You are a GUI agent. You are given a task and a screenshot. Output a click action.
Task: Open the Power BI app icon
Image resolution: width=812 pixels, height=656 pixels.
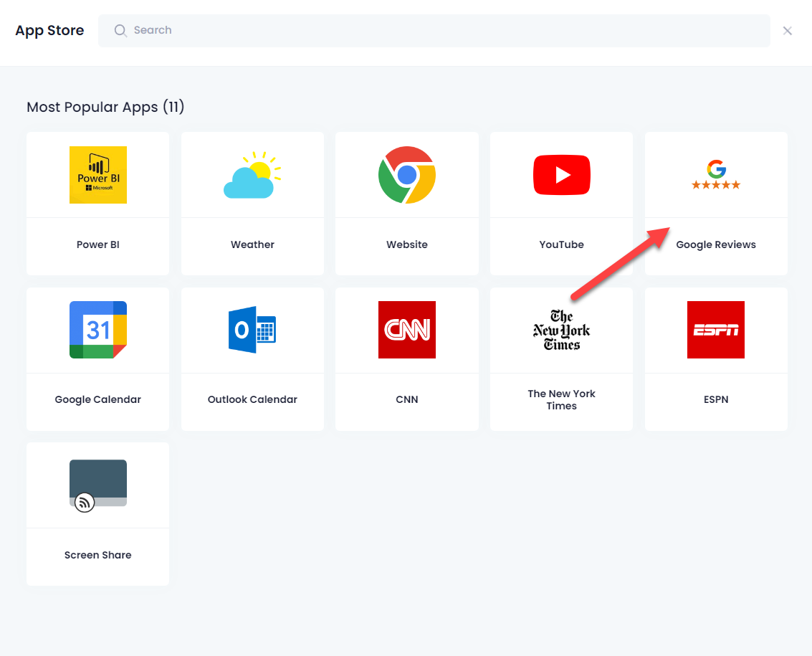[98, 175]
